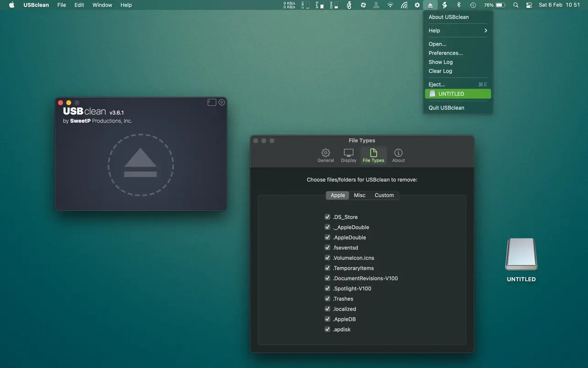Expand the Help submenu in dropdown
This screenshot has width=588, height=368.
tap(457, 31)
